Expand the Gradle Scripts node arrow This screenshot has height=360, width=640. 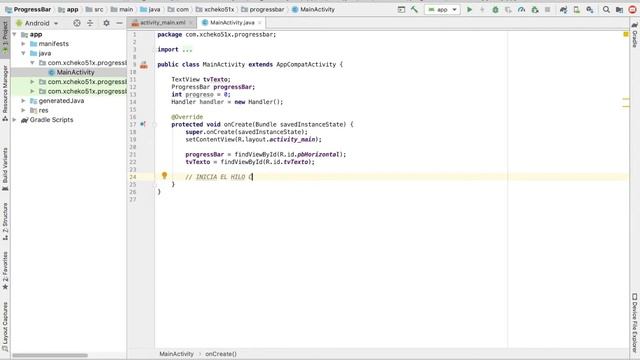[15, 120]
